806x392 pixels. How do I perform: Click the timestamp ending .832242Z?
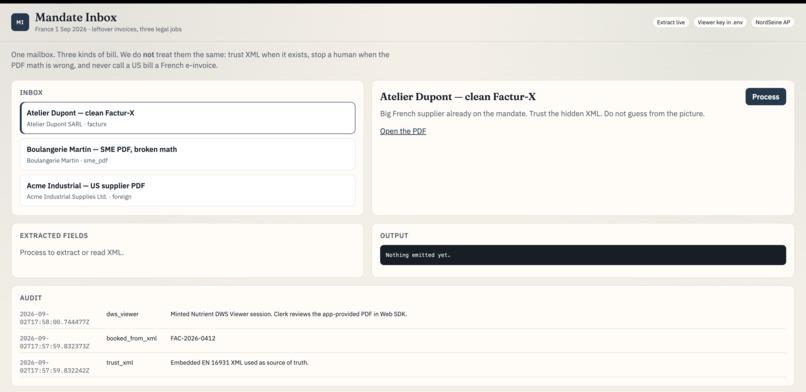tap(54, 367)
